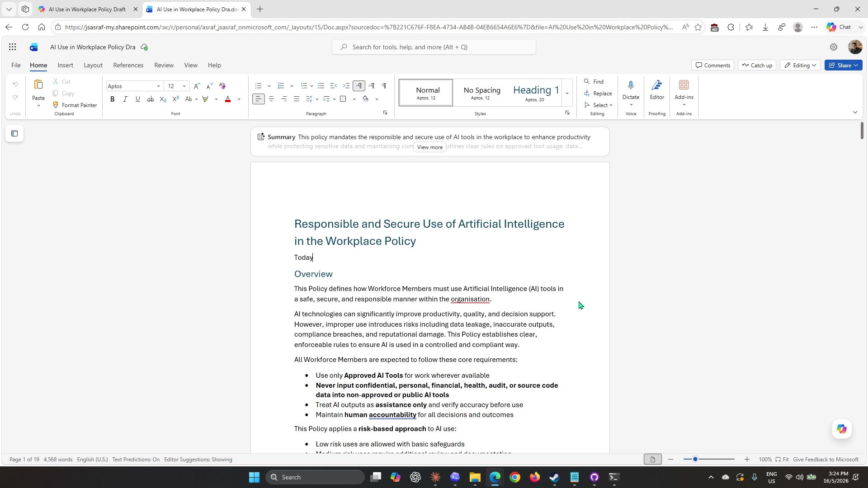
Task: Click the zoom level slider
Action: [709, 460]
